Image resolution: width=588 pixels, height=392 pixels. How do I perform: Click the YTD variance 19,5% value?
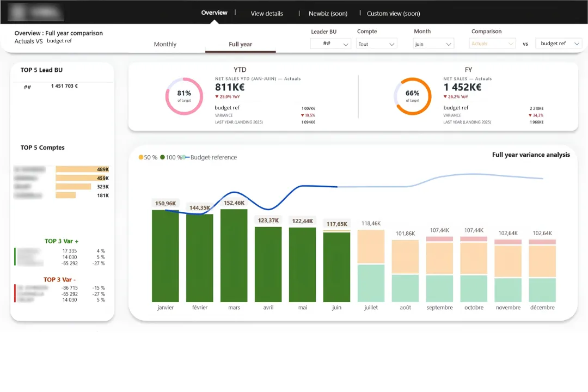(x=308, y=115)
